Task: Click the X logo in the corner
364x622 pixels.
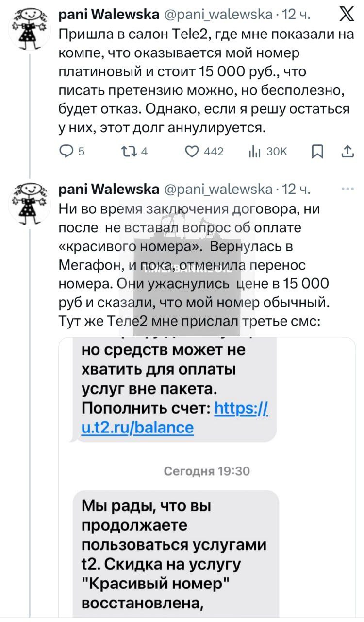Action: pos(347,14)
